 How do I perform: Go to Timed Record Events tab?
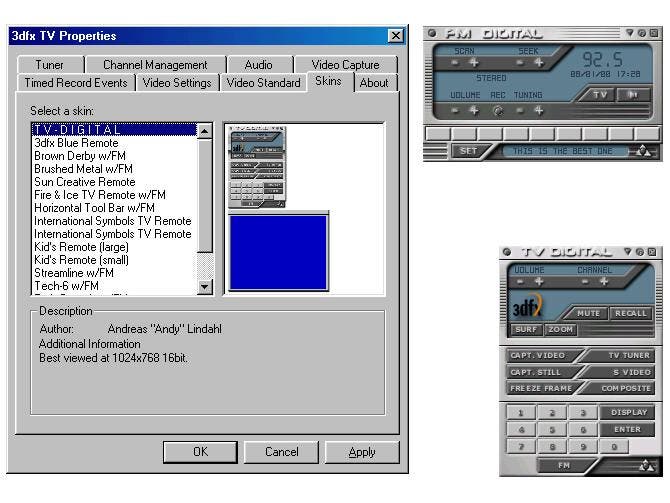76,82
